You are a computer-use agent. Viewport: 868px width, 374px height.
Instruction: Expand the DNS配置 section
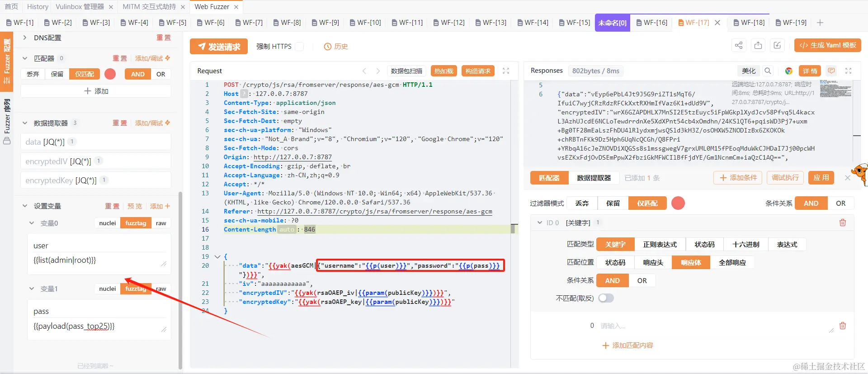click(x=24, y=38)
